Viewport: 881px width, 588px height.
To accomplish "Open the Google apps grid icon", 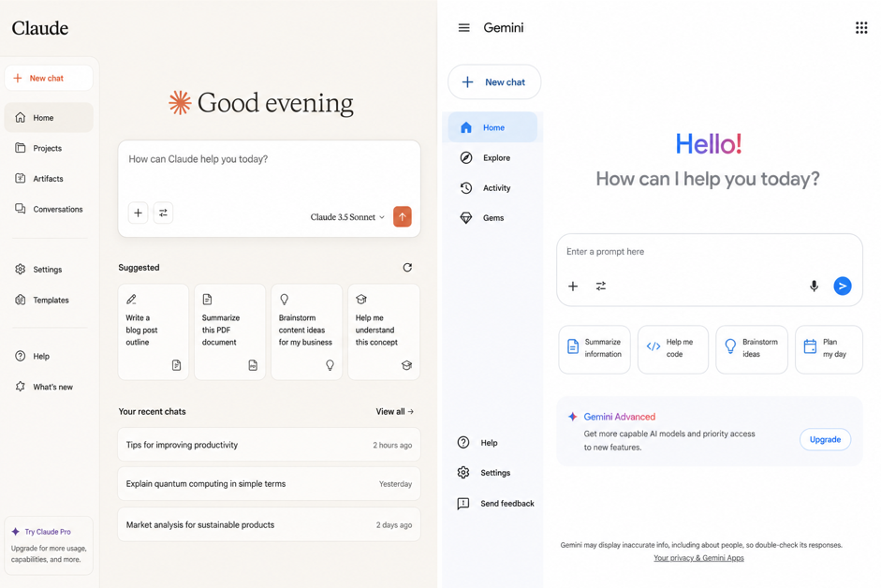I will click(861, 27).
